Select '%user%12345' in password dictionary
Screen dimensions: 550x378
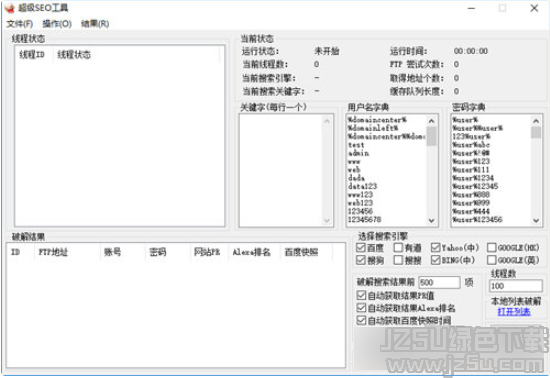pos(475,186)
